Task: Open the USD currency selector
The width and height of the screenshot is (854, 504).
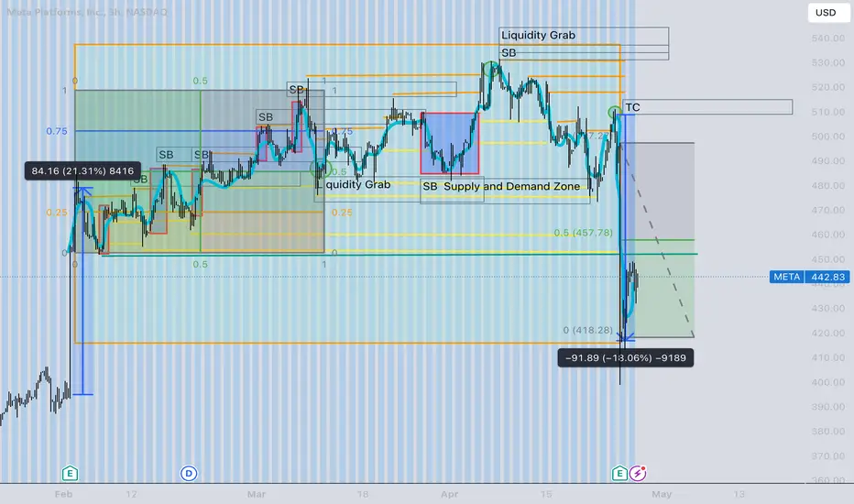Action: [x=827, y=13]
